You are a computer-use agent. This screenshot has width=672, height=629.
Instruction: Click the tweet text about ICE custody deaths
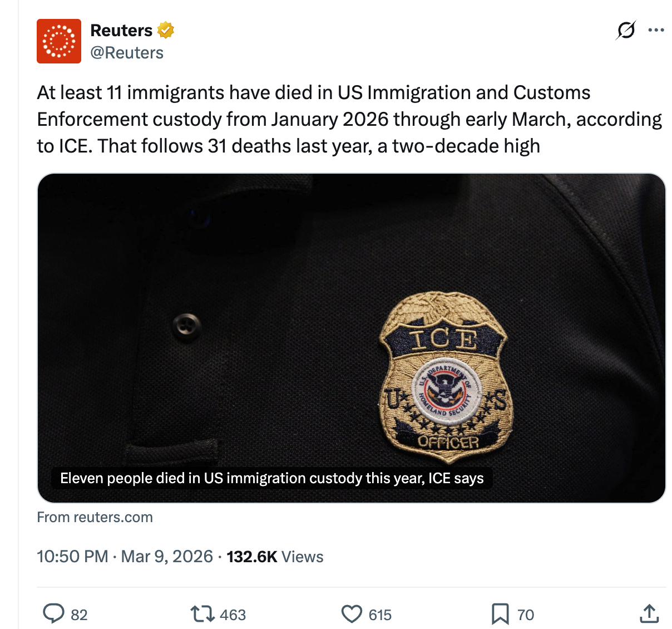coord(334,119)
